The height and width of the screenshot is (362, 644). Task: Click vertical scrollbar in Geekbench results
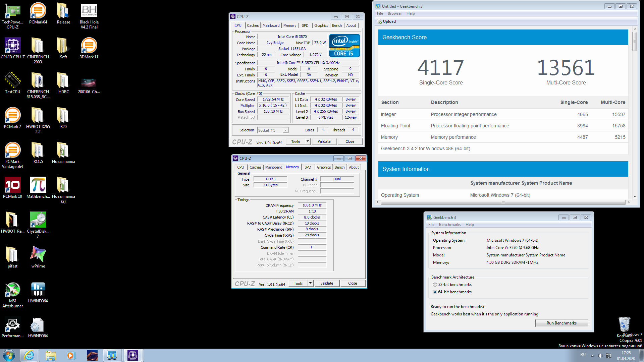point(635,41)
